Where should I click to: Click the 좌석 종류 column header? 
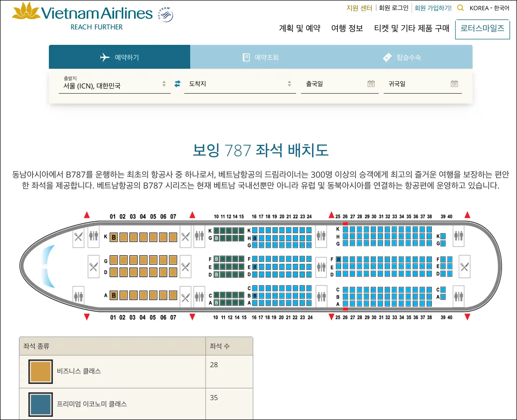click(x=112, y=346)
